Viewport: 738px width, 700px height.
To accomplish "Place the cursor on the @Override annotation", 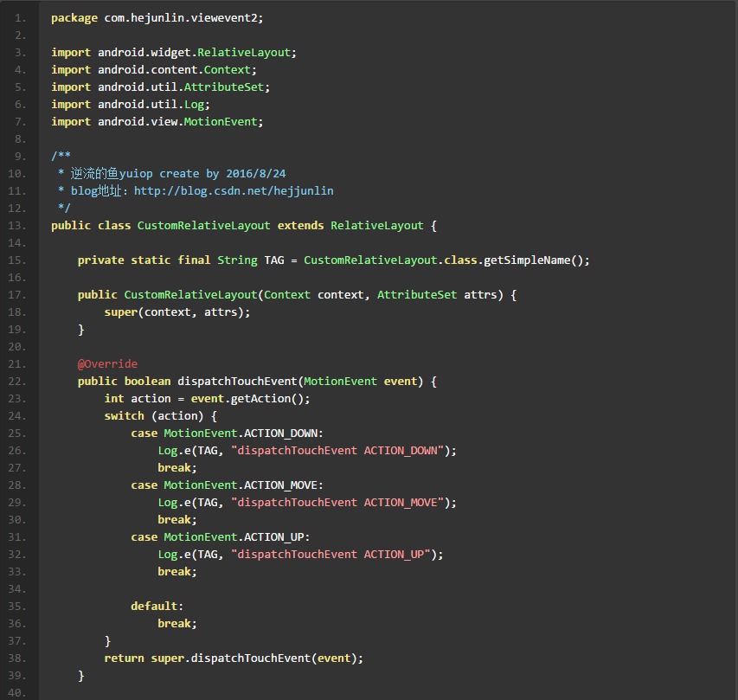I will [x=107, y=363].
